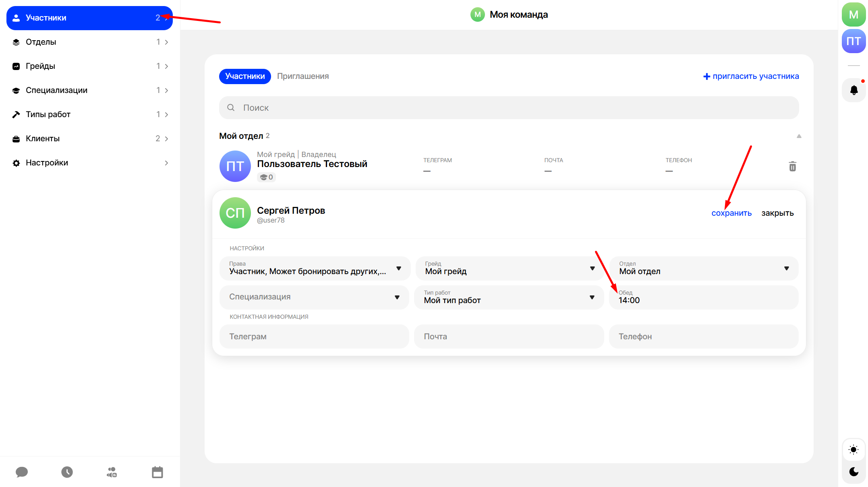
Task: Open the calendar icon in bottom bar
Action: (157, 472)
